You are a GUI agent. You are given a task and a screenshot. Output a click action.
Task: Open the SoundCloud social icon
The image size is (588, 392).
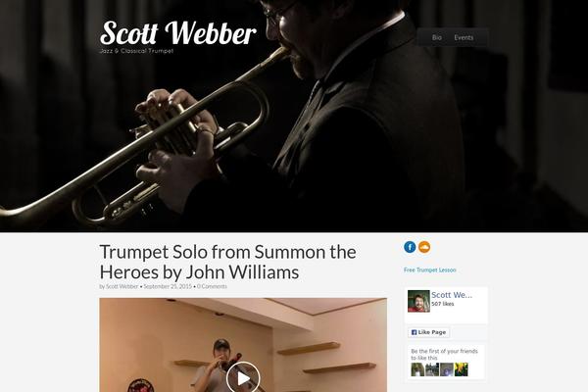click(x=424, y=247)
